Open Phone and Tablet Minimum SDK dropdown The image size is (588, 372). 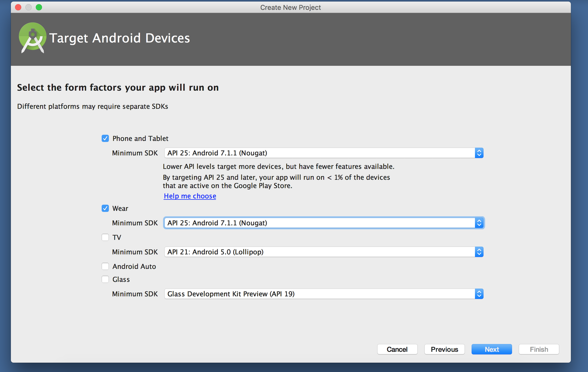coord(324,153)
